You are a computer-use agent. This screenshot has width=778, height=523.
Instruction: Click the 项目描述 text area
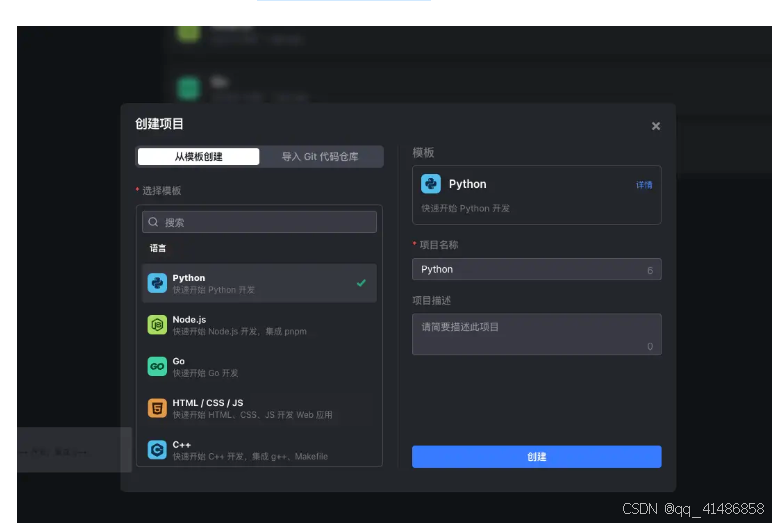pyautogui.click(x=536, y=334)
